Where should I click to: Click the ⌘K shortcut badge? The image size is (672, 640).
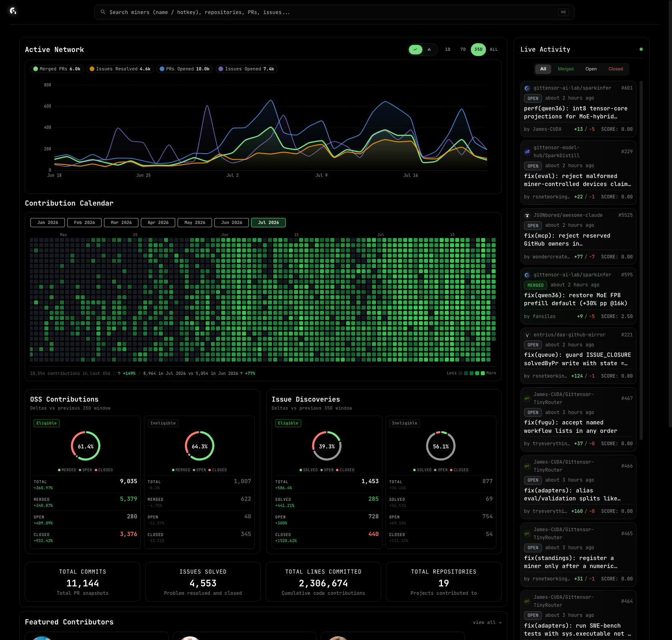coord(563,12)
